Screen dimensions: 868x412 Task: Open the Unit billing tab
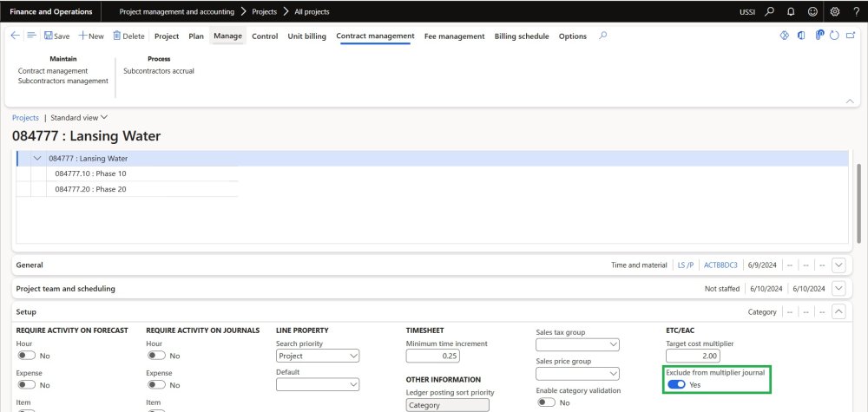point(306,36)
